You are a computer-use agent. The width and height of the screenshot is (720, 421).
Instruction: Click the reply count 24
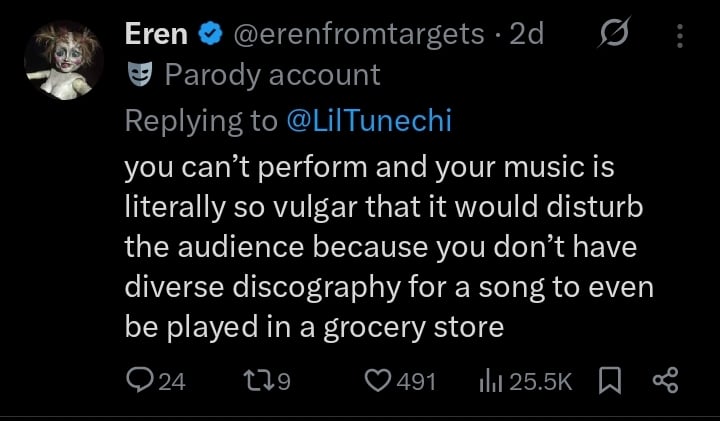point(172,381)
